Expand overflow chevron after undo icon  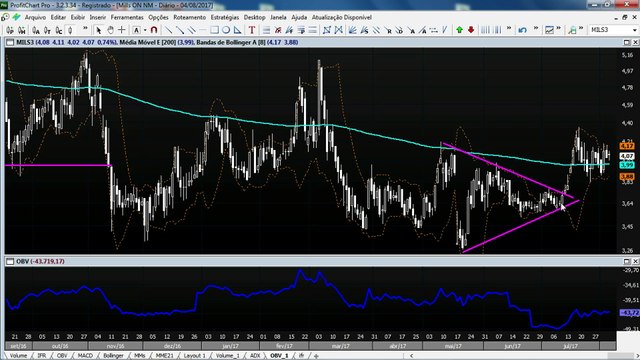point(536,28)
